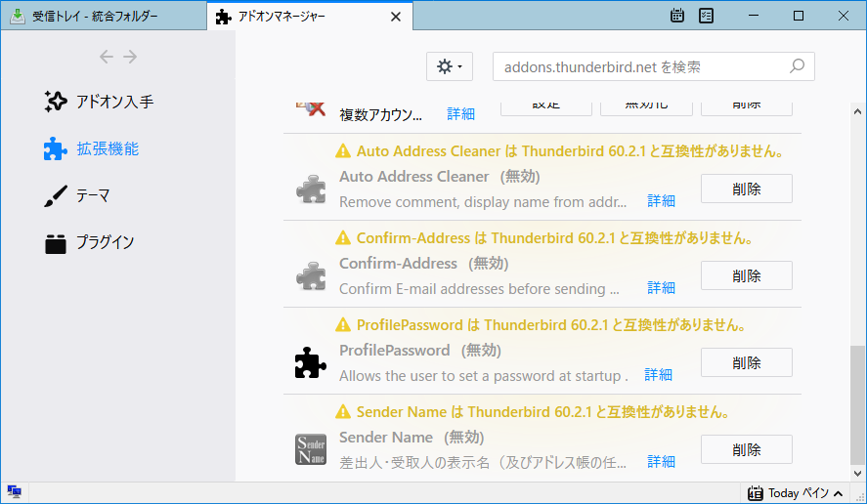Click Auto Address Cleaner warning icon
The image size is (867, 504).
[343, 150]
